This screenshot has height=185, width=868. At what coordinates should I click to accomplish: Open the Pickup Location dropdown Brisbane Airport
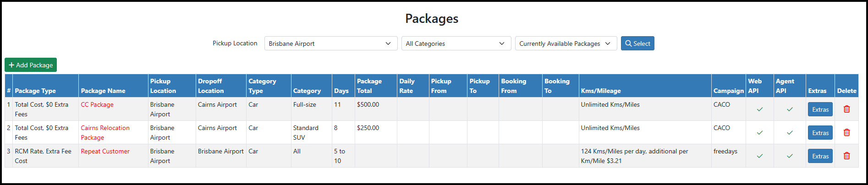point(330,44)
